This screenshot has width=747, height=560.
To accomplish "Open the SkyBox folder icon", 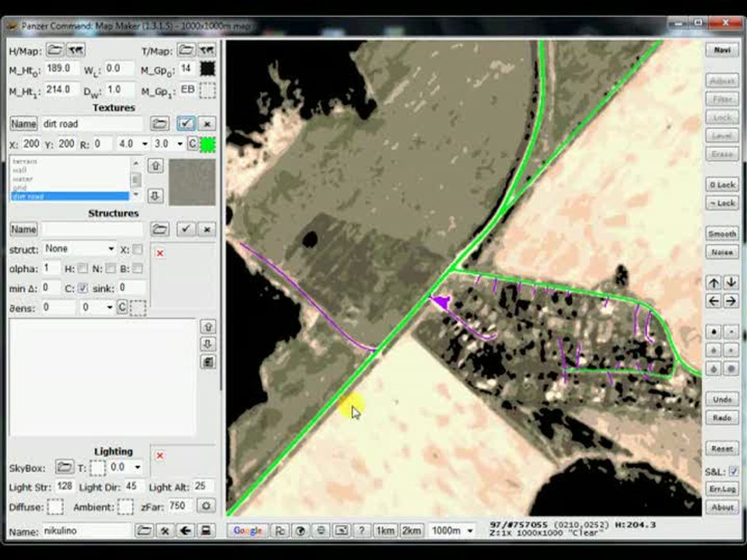I will pos(65,467).
